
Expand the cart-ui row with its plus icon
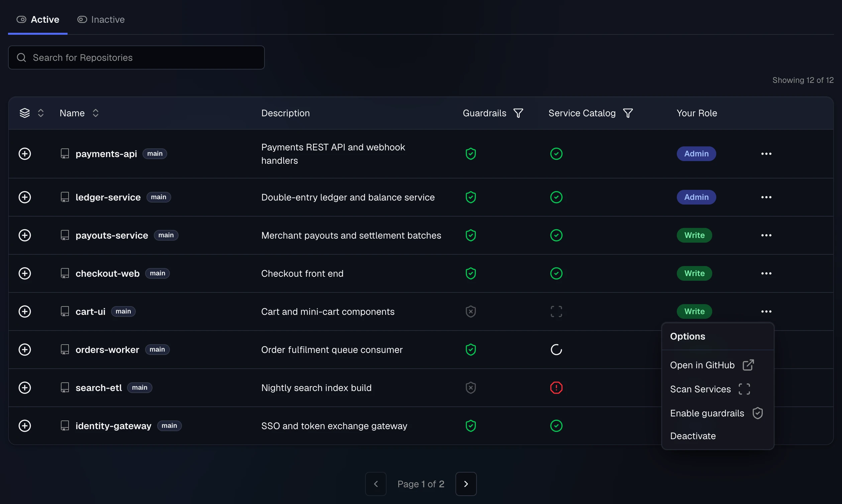coord(24,311)
